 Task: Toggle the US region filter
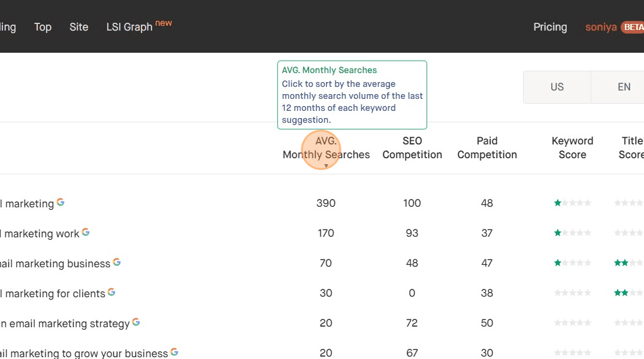click(x=557, y=86)
